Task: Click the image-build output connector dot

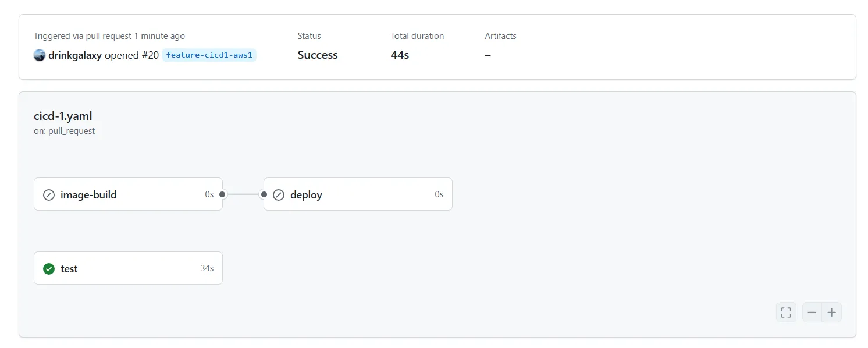Action: tap(222, 194)
